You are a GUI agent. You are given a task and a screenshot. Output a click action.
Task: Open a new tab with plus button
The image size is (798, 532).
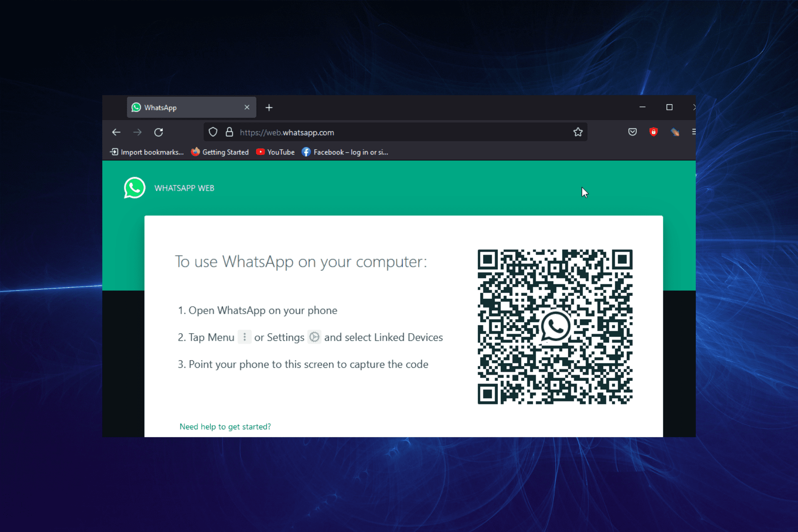coord(269,108)
